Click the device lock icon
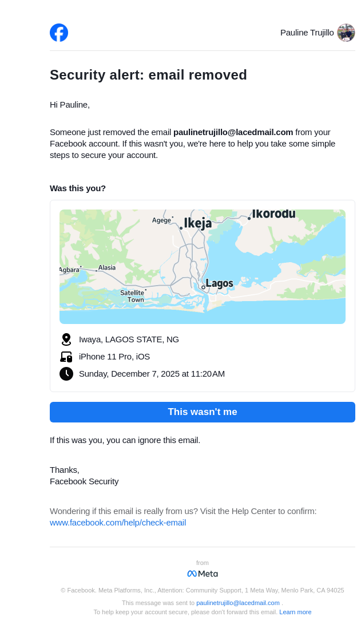Image resolution: width=357 pixels, height=644 pixels. click(66, 357)
